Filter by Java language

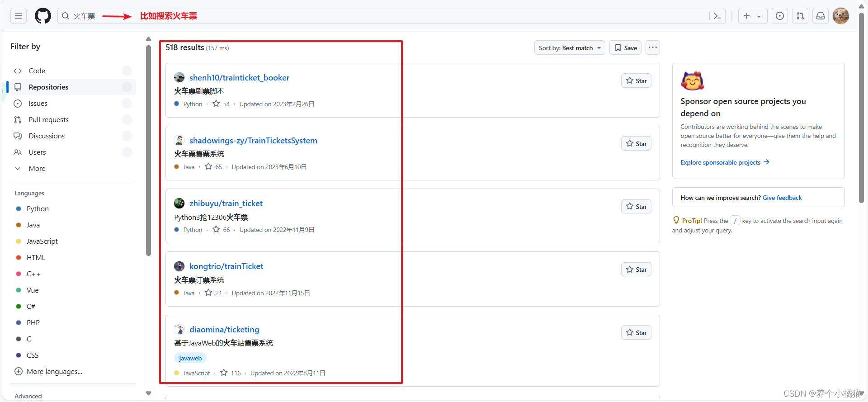33,225
